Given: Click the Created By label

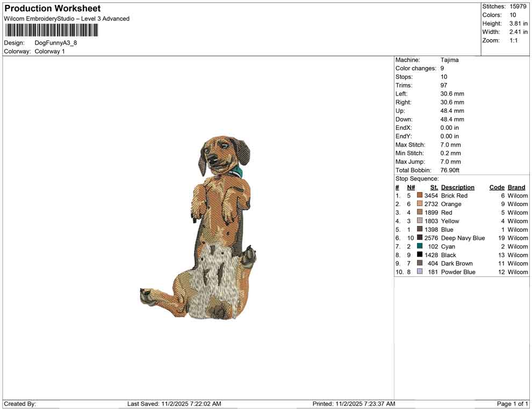Looking at the screenshot, I should click(x=20, y=404).
